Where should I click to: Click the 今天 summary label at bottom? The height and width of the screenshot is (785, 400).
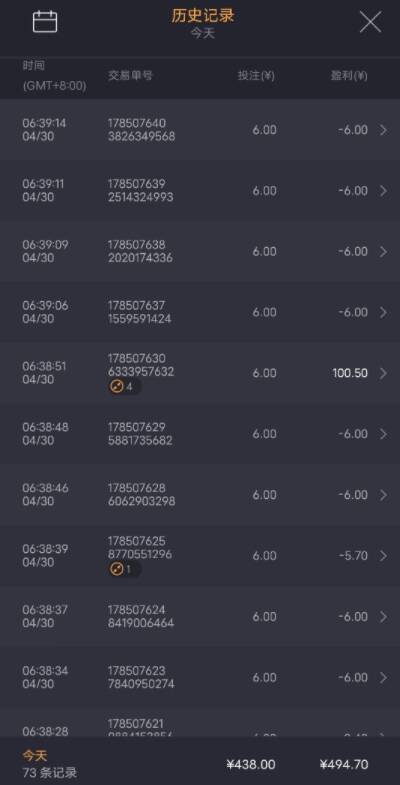point(35,755)
